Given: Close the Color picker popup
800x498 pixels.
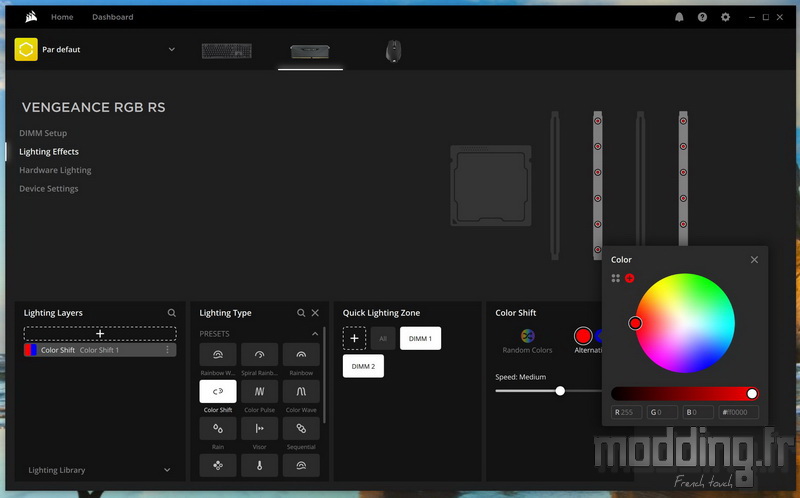Looking at the screenshot, I should point(754,260).
